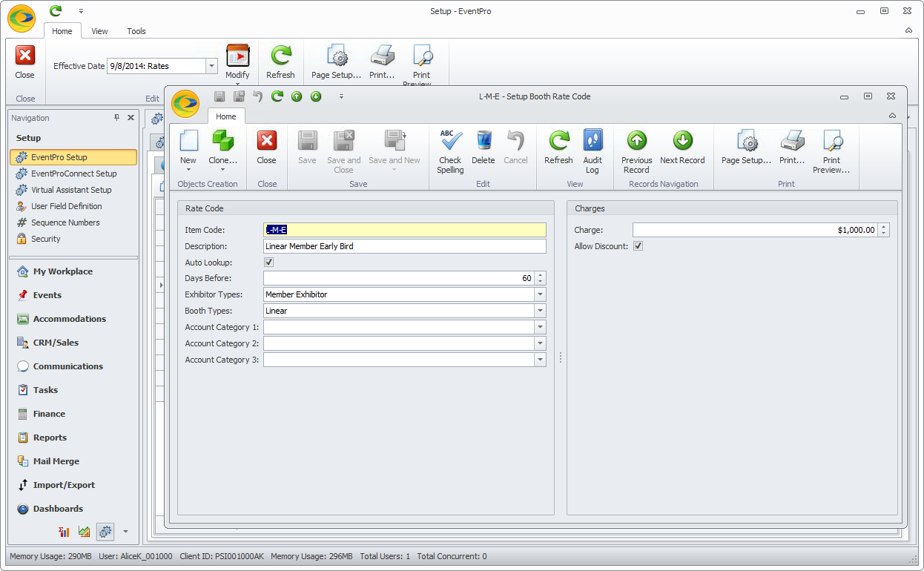Open Account Category 3 dropdown

(540, 360)
